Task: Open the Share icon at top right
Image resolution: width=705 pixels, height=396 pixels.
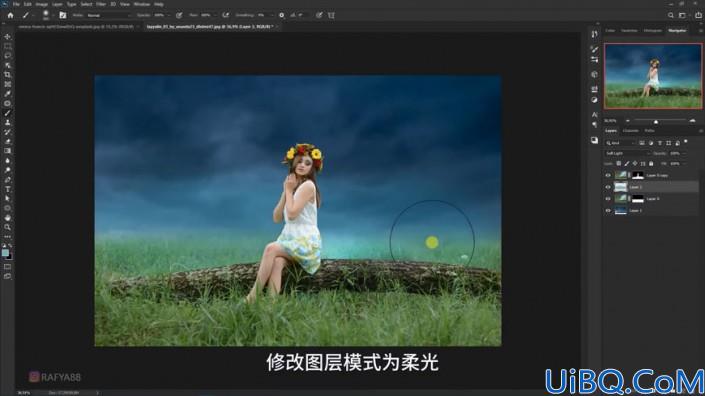Action: (x=698, y=15)
